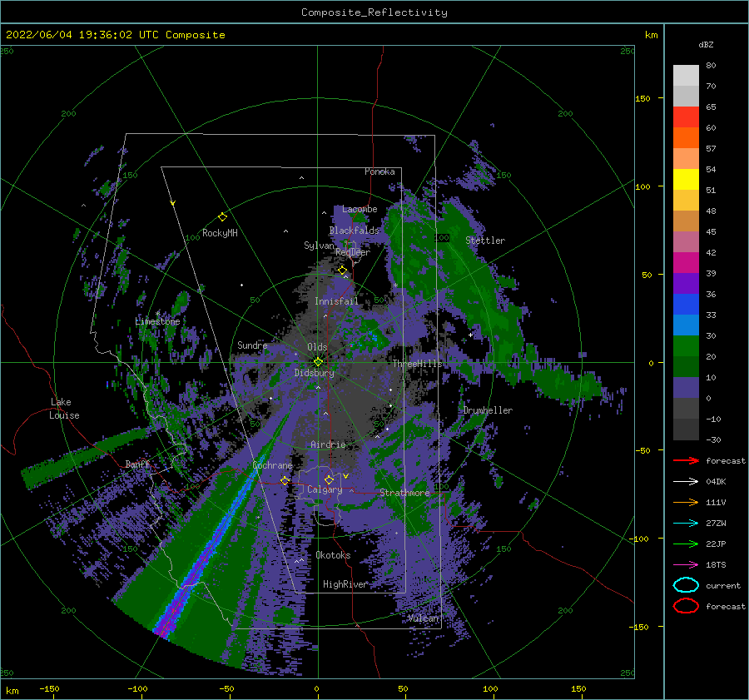Click the Banff label
Image resolution: width=749 pixels, height=700 pixels.
coord(137,464)
